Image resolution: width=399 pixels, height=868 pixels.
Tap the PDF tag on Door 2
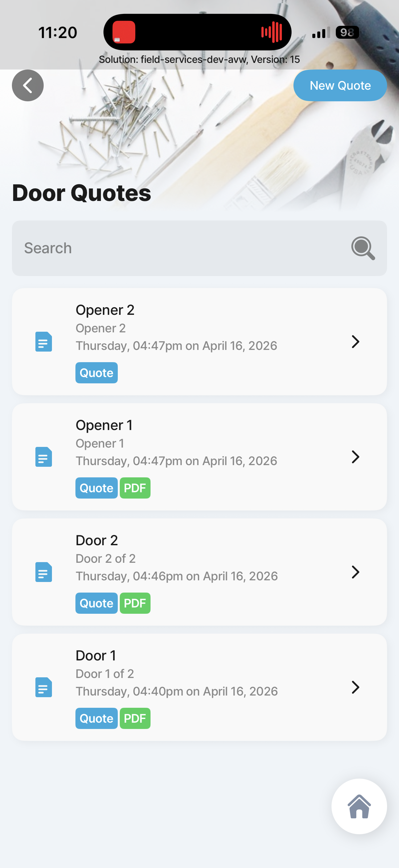[135, 603]
